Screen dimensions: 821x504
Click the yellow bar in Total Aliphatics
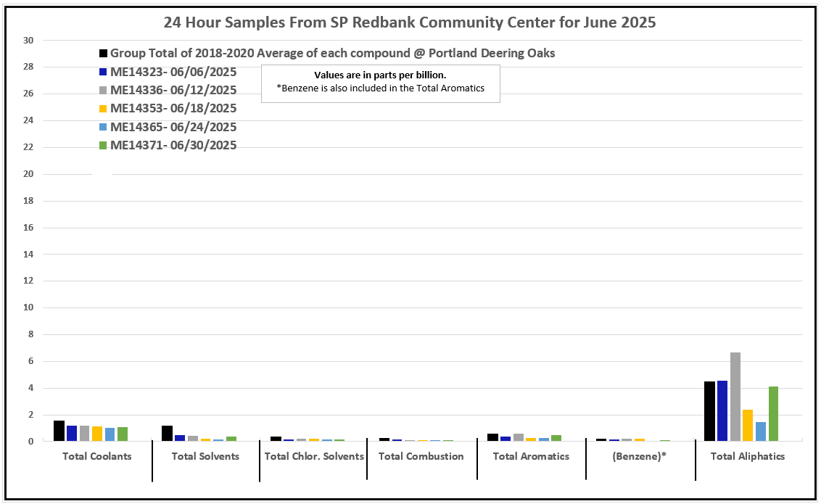748,425
